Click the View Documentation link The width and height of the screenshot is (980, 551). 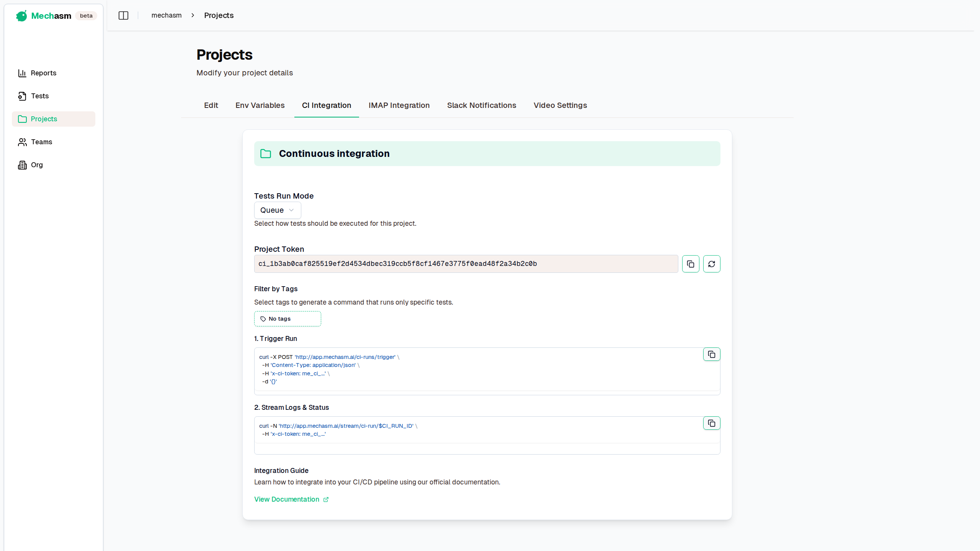286,499
